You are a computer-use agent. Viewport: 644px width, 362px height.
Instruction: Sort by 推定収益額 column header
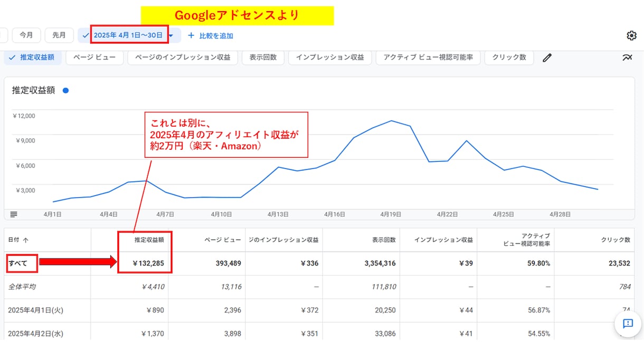(149, 240)
